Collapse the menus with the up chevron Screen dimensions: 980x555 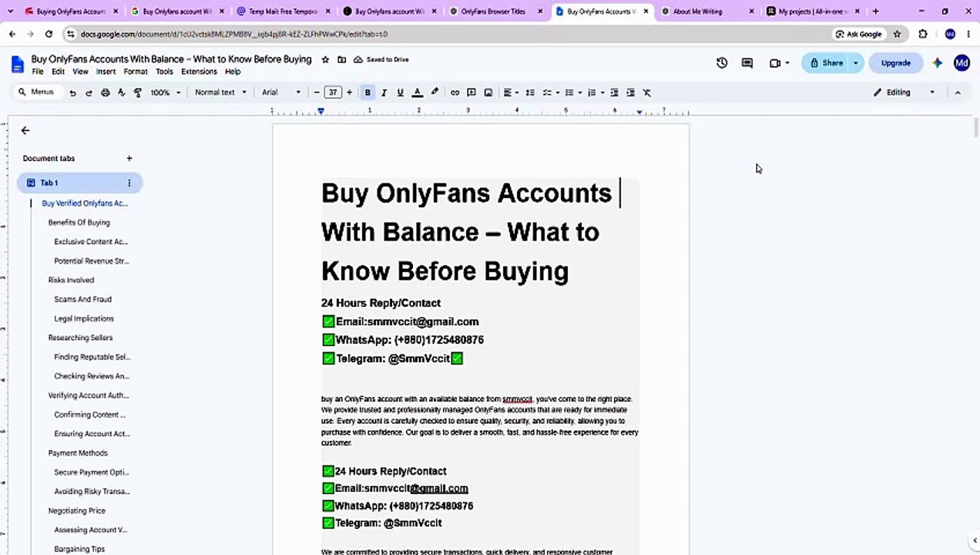pyautogui.click(x=958, y=92)
